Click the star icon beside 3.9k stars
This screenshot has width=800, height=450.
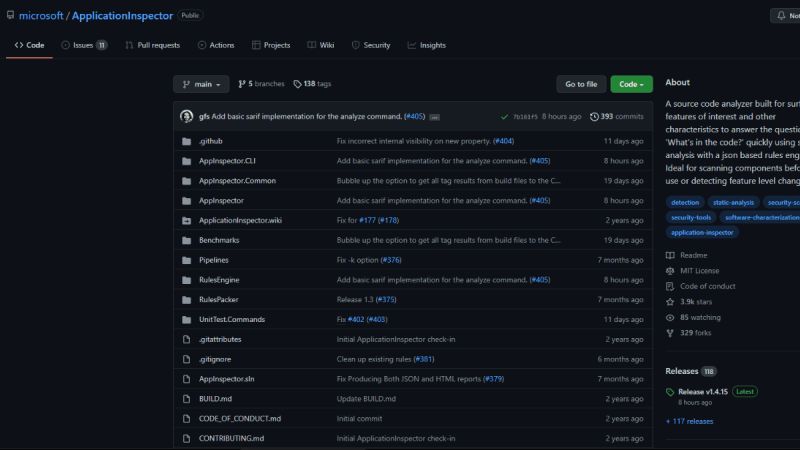[x=670, y=302]
